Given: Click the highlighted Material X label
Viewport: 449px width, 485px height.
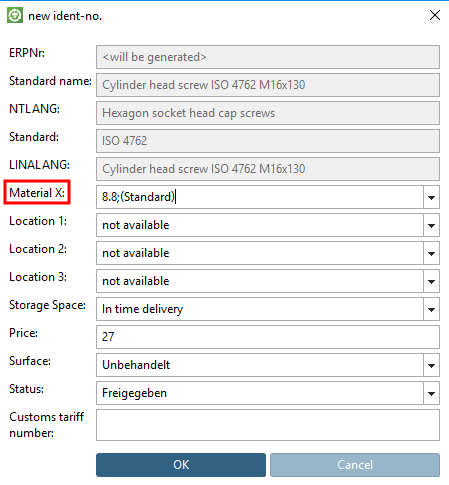Looking at the screenshot, I should pos(37,193).
